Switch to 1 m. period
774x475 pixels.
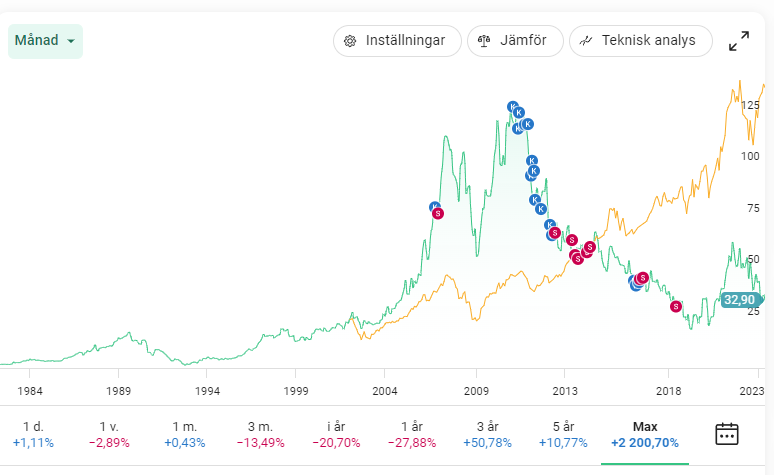tap(185, 434)
